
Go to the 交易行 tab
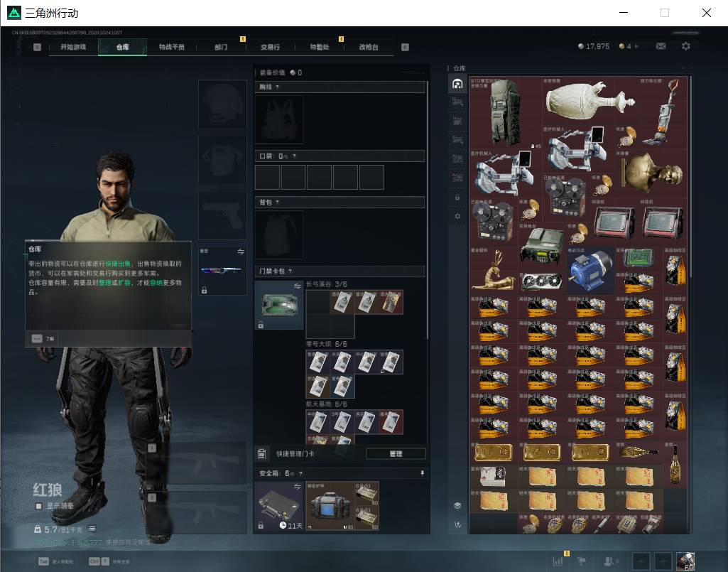coord(270,47)
